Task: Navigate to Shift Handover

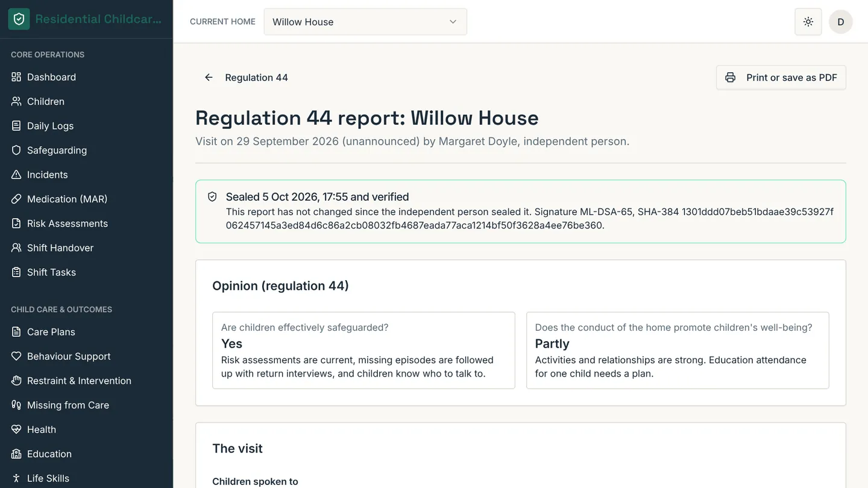Action: (86, 248)
